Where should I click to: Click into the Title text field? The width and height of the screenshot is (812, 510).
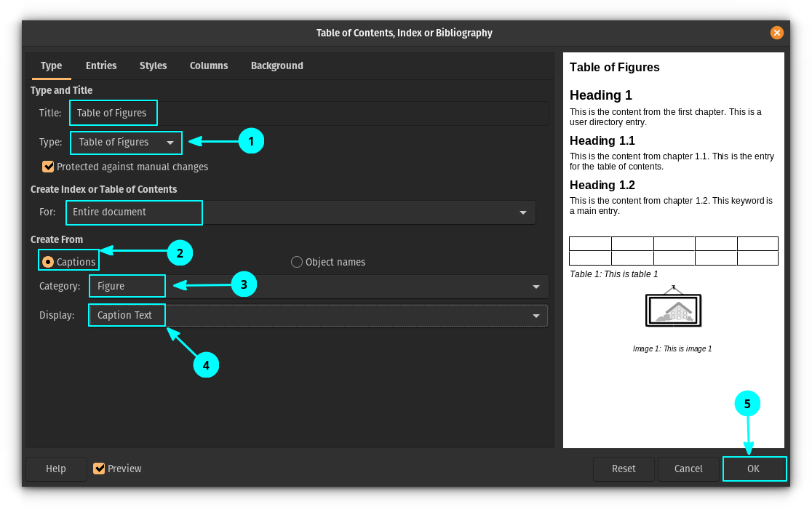pyautogui.click(x=309, y=113)
